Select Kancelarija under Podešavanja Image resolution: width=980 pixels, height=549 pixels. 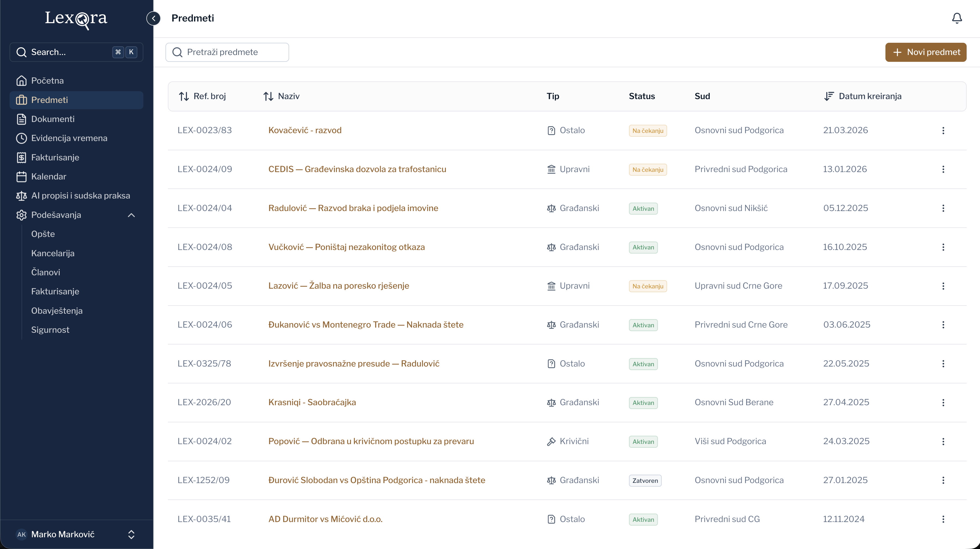tap(53, 253)
